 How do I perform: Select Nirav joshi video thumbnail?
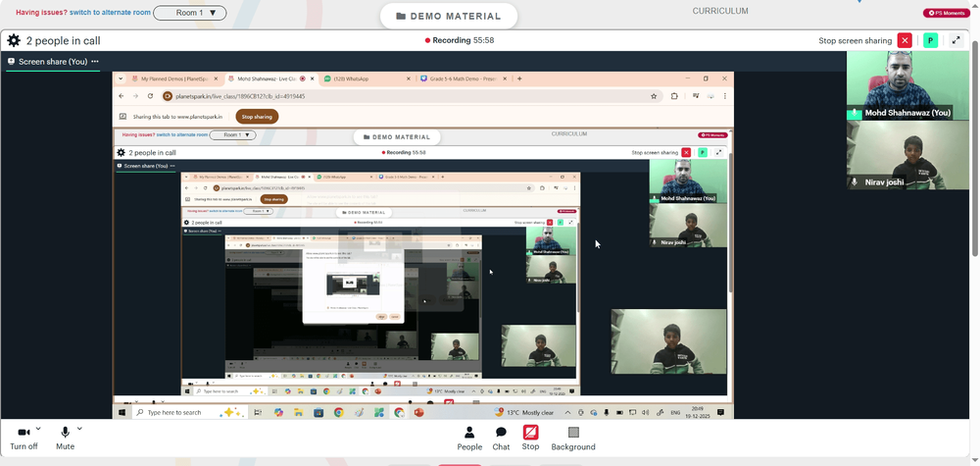click(x=907, y=155)
